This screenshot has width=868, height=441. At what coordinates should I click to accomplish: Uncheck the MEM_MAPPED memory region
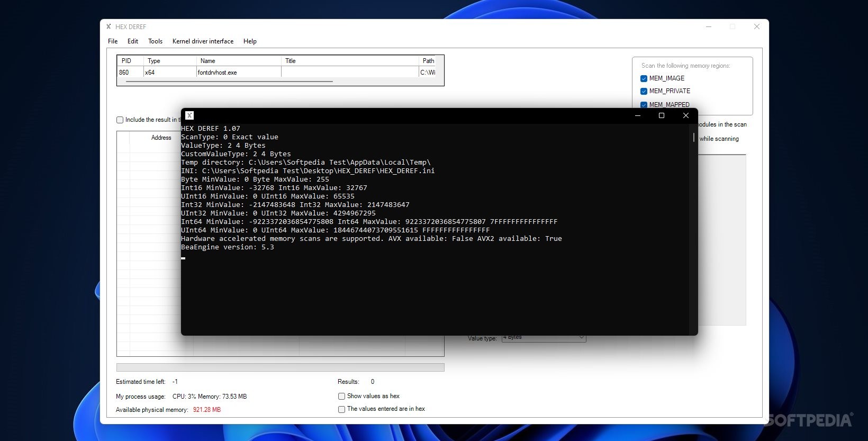pyautogui.click(x=644, y=105)
